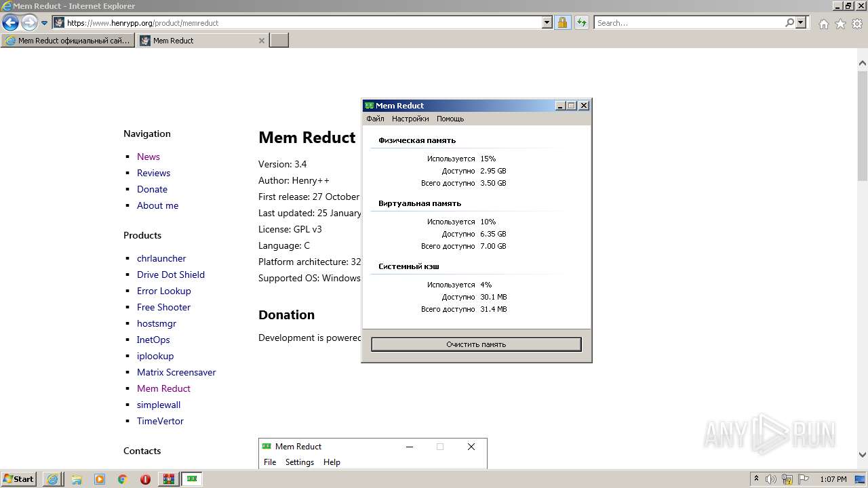Click the Физическая память section heading
Viewport: 868px width, 488px height.
coord(417,140)
